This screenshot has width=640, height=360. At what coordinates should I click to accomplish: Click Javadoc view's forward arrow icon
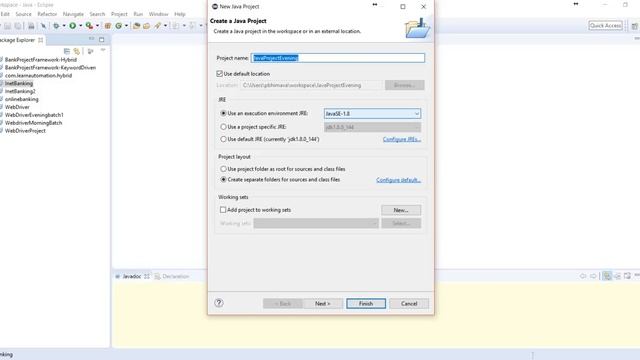[x=593, y=276]
